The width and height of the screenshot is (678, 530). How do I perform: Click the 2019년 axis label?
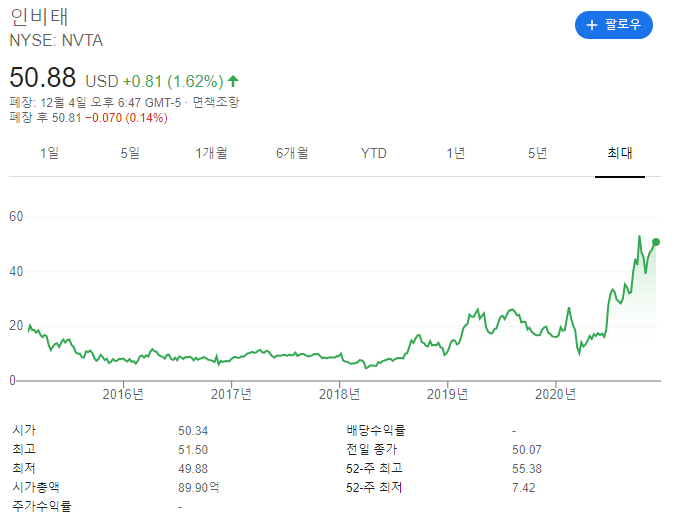(447, 394)
